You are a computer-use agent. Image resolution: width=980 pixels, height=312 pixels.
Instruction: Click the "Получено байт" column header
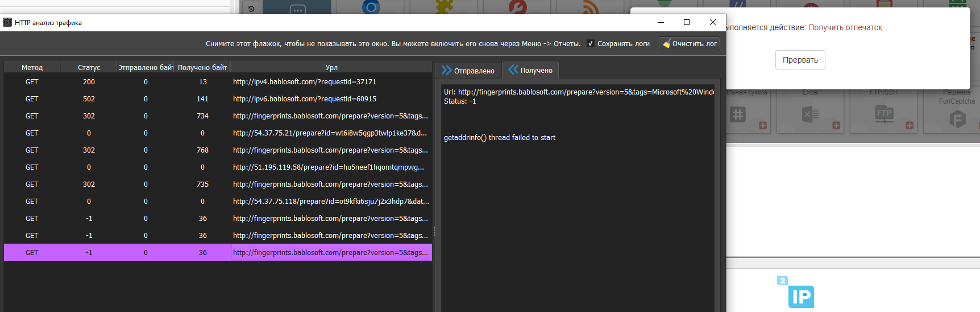202,68
